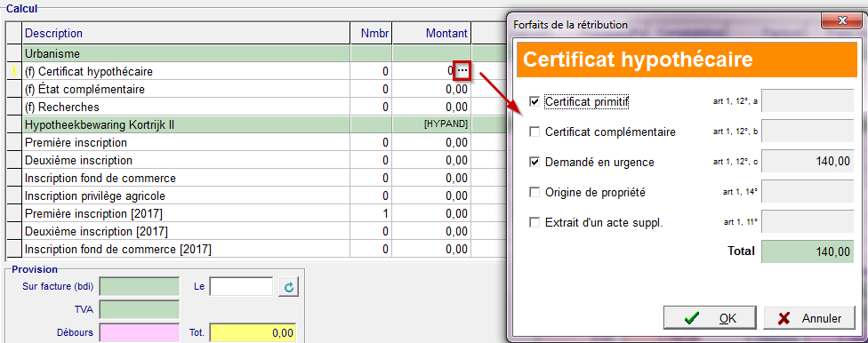Click the Nmbr column header
This screenshot has height=343, width=868.
[x=372, y=33]
